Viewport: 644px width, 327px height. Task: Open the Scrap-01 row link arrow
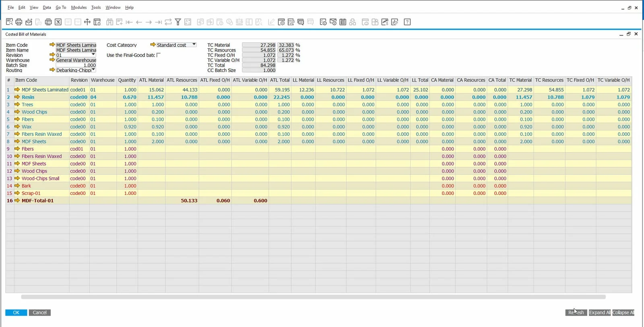pos(17,193)
